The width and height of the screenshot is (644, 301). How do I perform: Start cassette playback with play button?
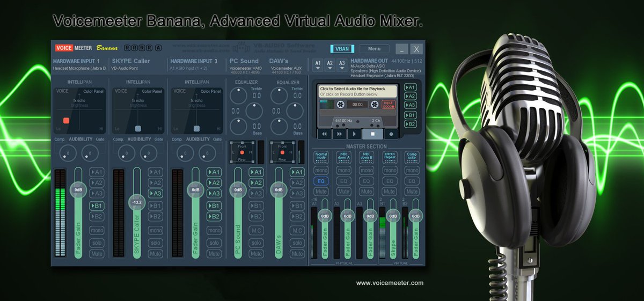click(354, 134)
